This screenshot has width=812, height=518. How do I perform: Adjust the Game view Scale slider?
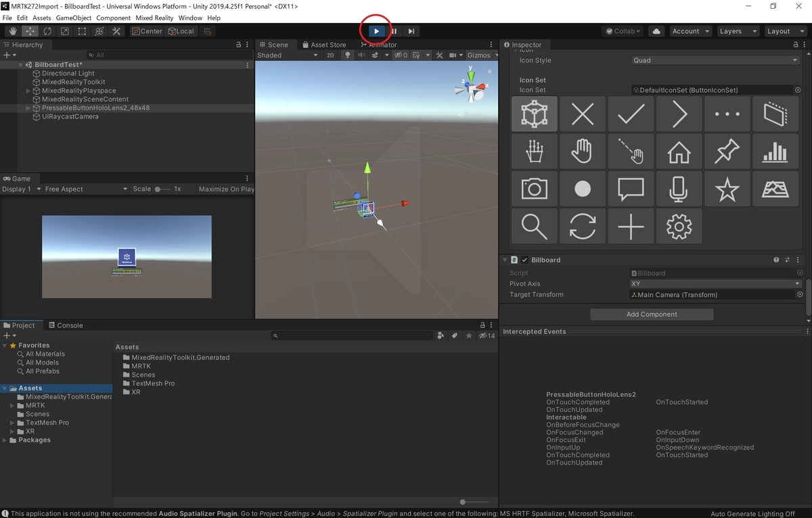pos(162,189)
